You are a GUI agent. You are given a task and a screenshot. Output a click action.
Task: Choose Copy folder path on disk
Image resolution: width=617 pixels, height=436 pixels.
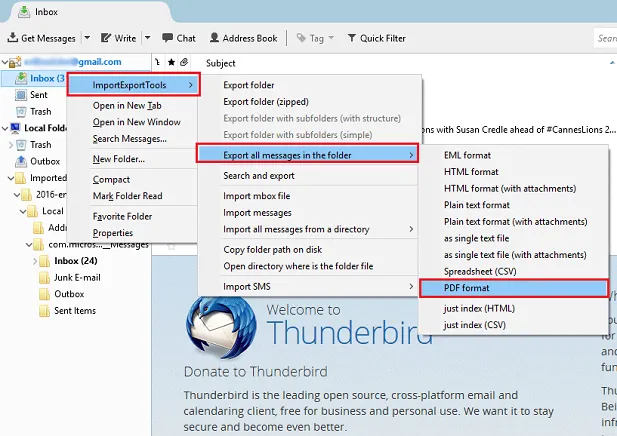(x=272, y=249)
